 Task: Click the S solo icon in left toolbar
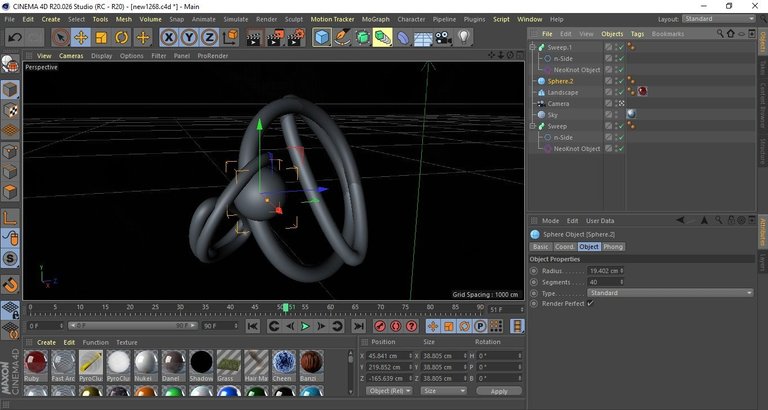[10, 259]
